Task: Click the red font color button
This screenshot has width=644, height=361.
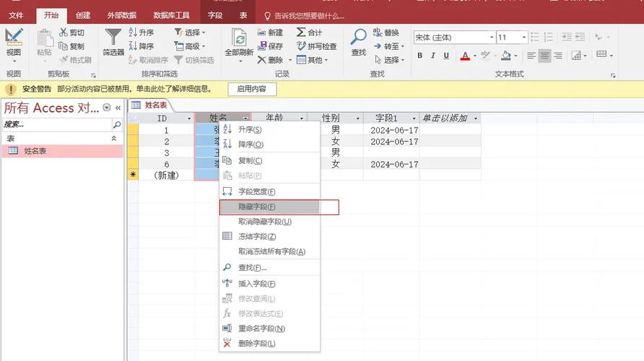Action: (464, 56)
